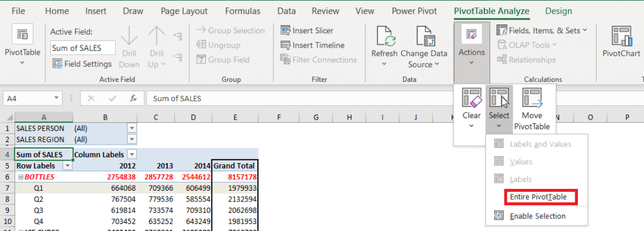Click the Insert Timeline icon
644x231 pixels.
(x=286, y=45)
